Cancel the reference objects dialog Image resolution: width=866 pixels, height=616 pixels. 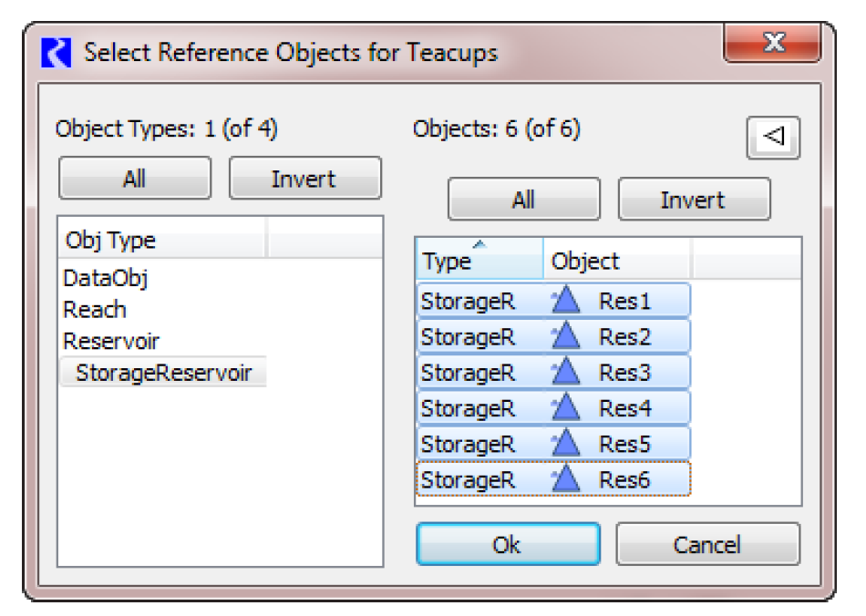(x=707, y=544)
